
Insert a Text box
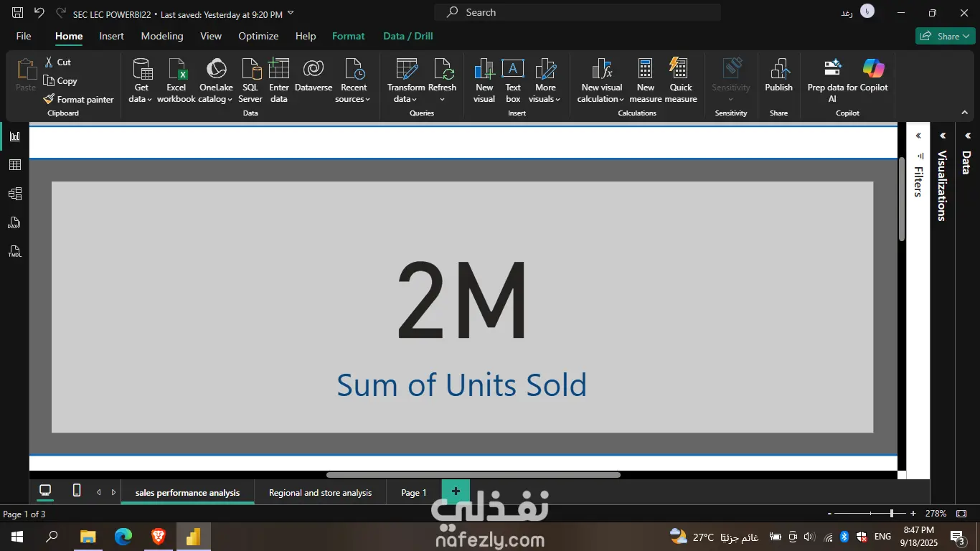click(x=513, y=81)
